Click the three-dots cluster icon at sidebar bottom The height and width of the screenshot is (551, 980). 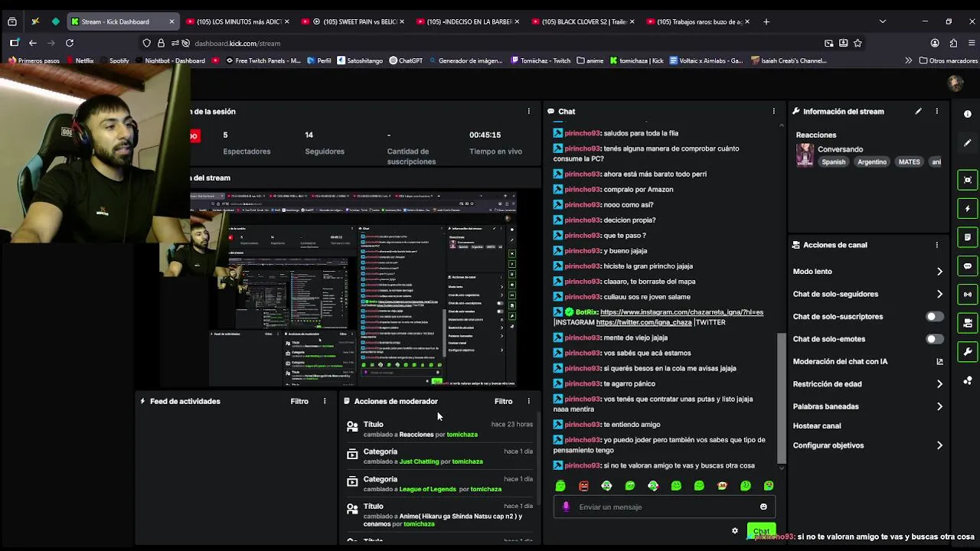pos(968,380)
